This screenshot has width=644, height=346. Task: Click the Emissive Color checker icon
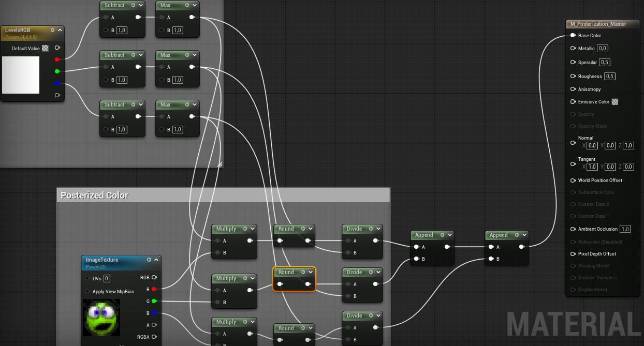coord(615,102)
